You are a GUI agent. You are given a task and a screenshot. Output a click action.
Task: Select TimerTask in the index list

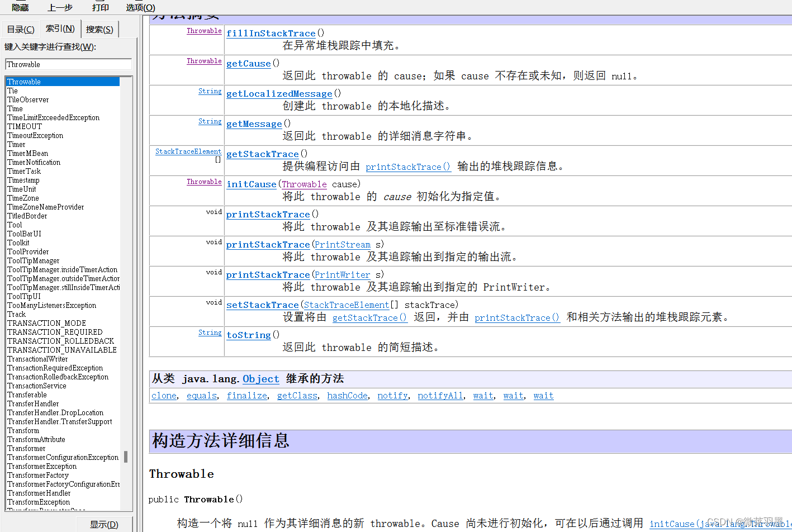tap(24, 171)
